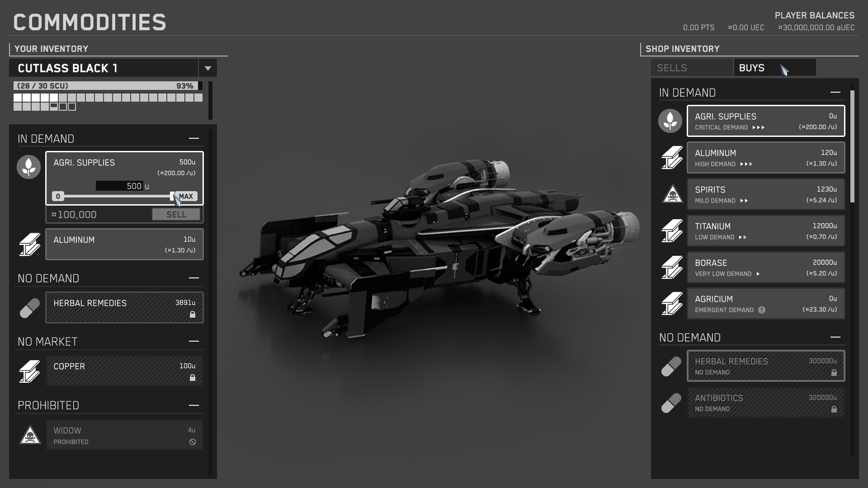Click the Antibiotics pill icon in shop inventory
Image resolution: width=868 pixels, height=488 pixels.
tap(671, 403)
